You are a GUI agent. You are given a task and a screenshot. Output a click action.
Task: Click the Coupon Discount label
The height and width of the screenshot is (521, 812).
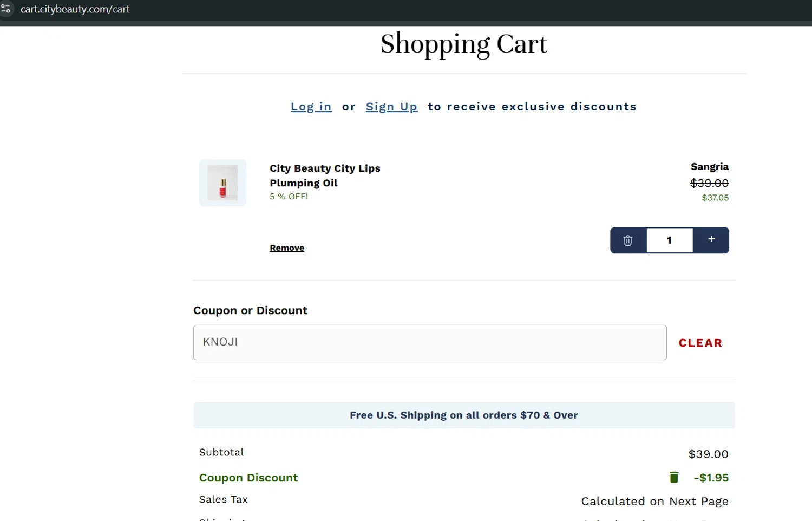click(x=248, y=478)
